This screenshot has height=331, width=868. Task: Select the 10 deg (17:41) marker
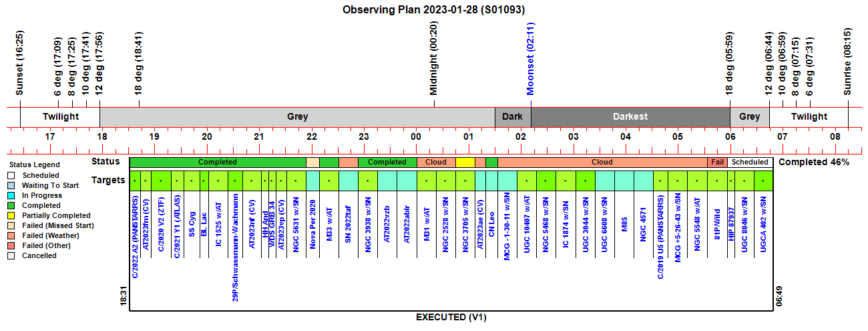(x=85, y=65)
